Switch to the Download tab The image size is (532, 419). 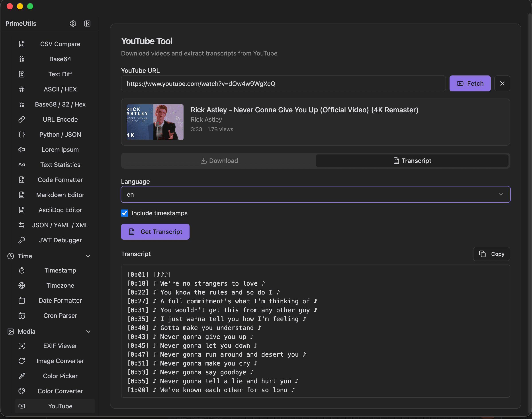click(219, 161)
